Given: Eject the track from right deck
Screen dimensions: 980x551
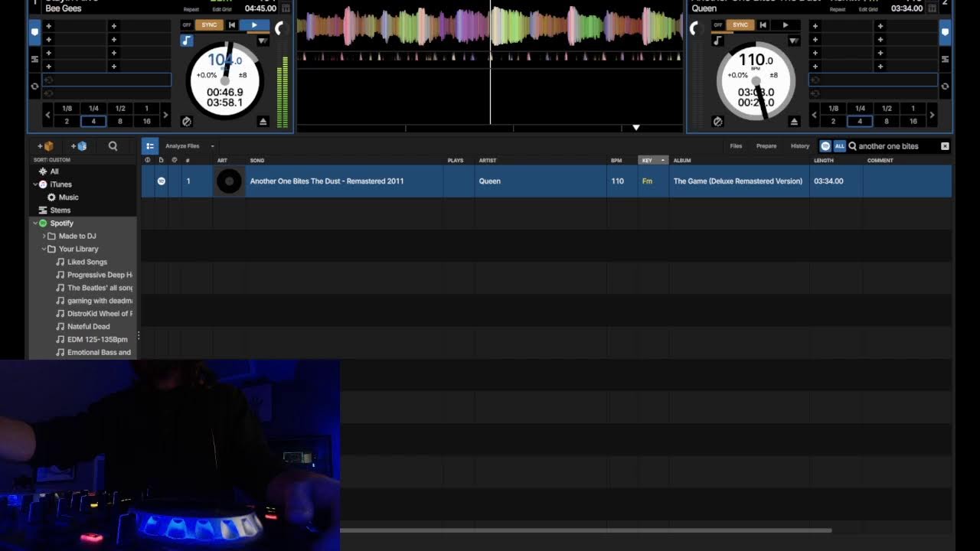Looking at the screenshot, I should (x=794, y=122).
